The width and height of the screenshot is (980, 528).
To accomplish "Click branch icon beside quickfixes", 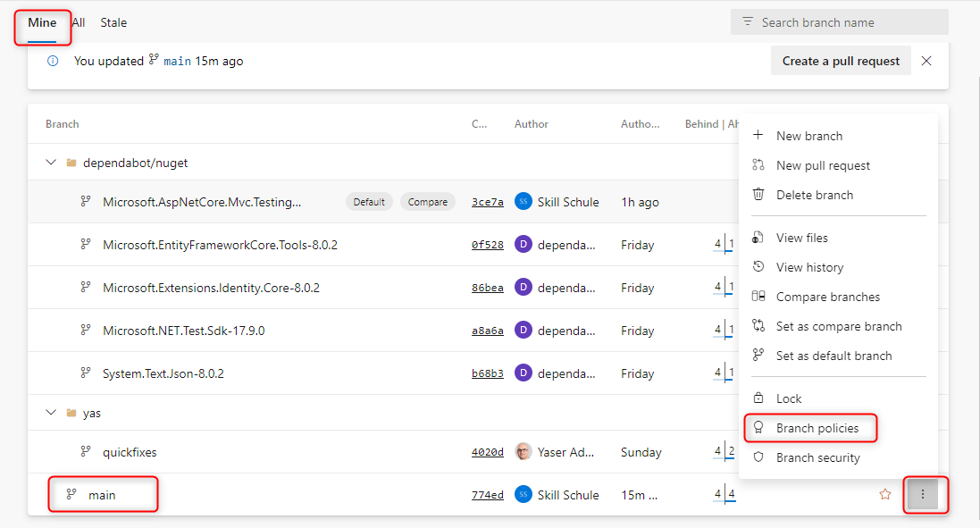I will tap(86, 452).
